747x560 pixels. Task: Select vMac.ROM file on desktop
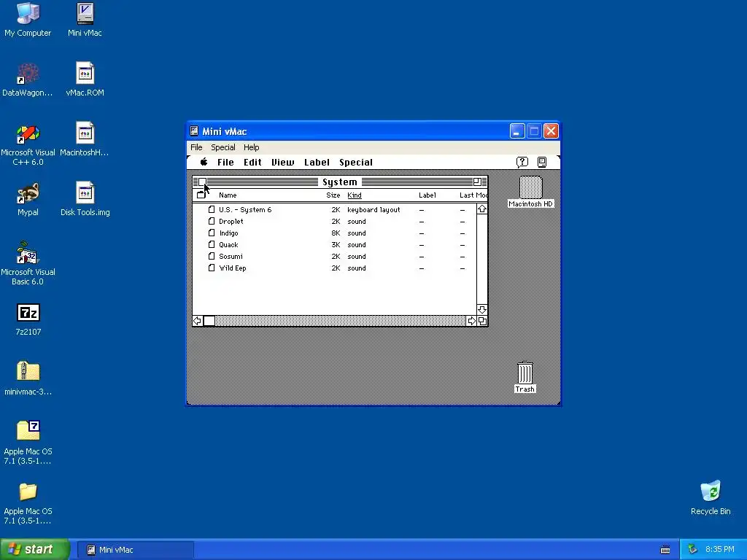[85, 74]
